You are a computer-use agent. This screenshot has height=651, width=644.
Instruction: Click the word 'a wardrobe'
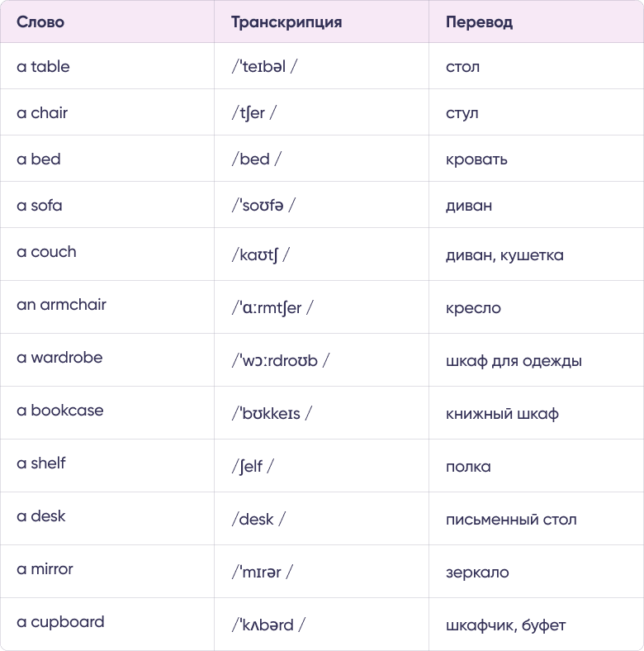coord(59,358)
